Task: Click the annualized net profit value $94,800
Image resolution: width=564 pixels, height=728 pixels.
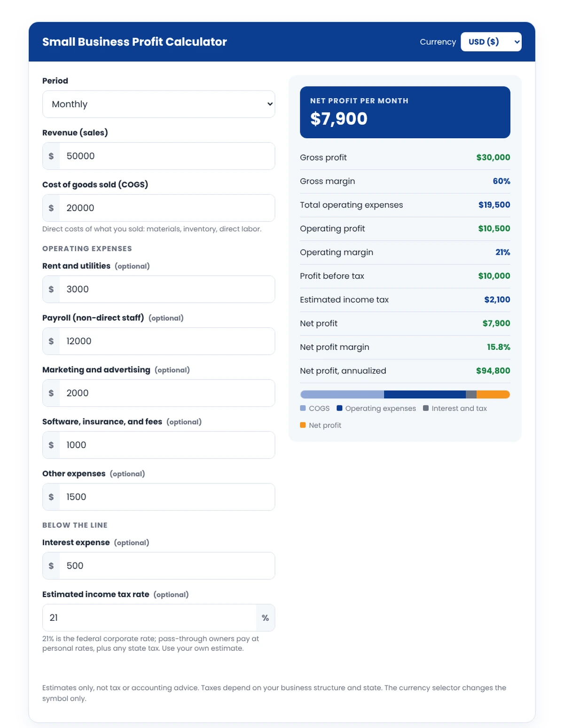Action: (x=493, y=371)
